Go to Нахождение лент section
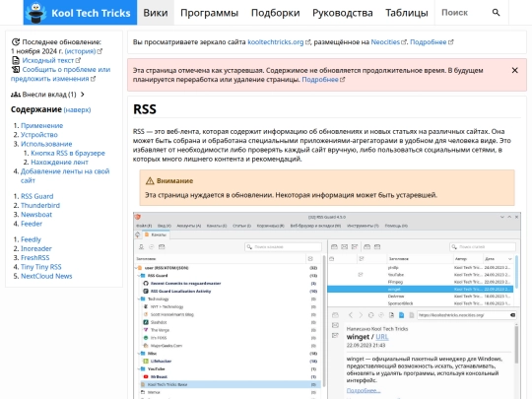 point(60,163)
